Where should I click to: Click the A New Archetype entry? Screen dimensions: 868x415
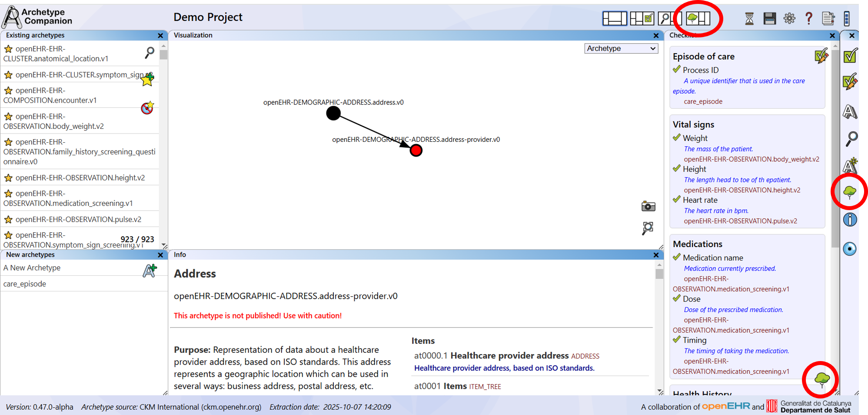pos(32,268)
